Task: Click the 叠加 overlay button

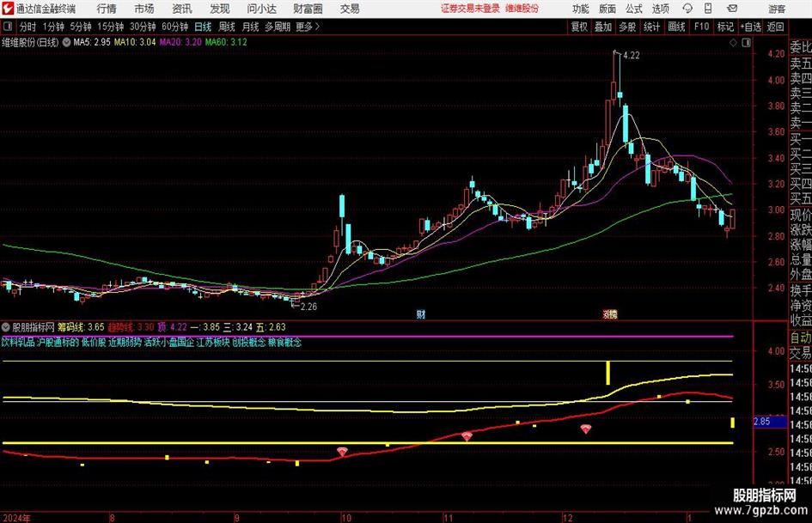Action: pos(603,27)
